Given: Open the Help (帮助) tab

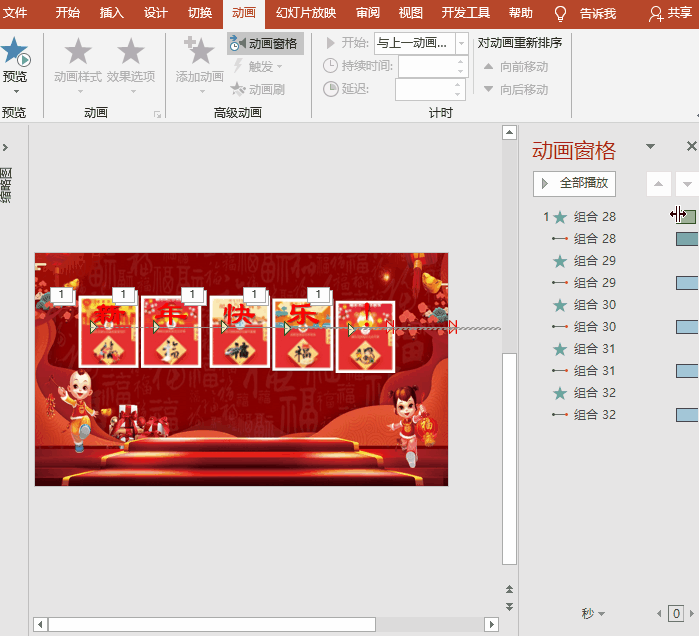Looking at the screenshot, I should [x=521, y=13].
